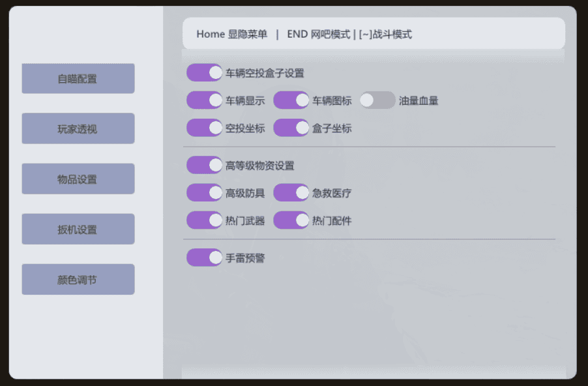Image resolution: width=588 pixels, height=386 pixels.
Task: Toggle the 急救医疗 switch
Action: pyautogui.click(x=291, y=193)
